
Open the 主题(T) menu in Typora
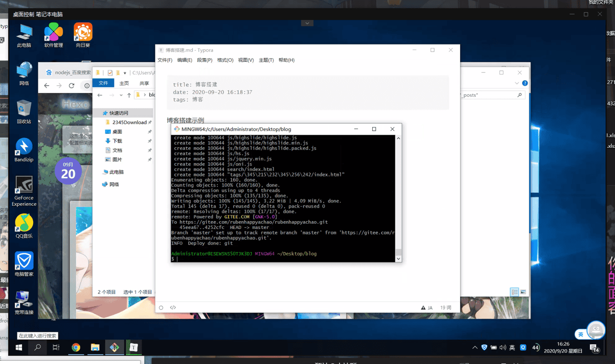(x=266, y=60)
